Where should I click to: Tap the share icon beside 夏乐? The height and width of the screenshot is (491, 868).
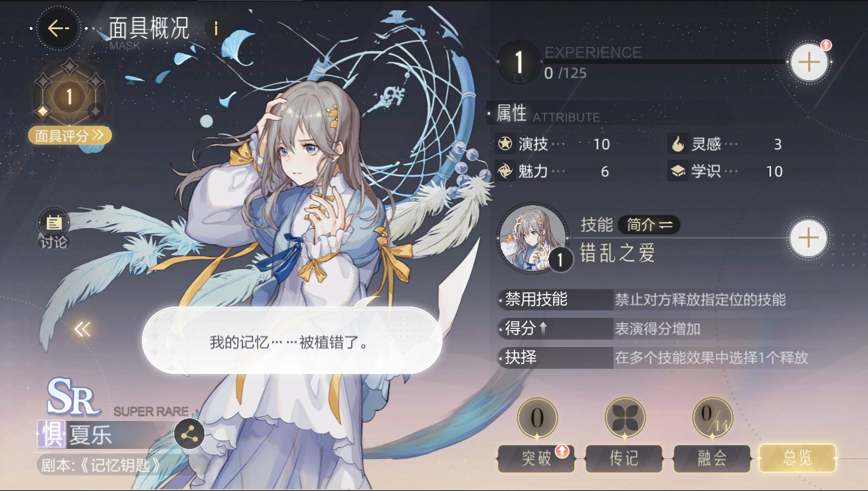point(189,435)
